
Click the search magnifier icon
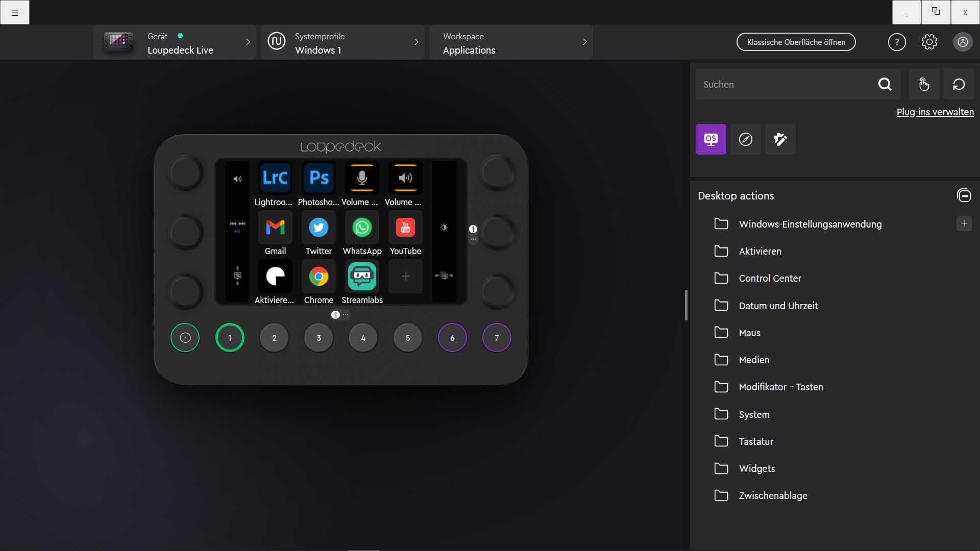pyautogui.click(x=885, y=84)
